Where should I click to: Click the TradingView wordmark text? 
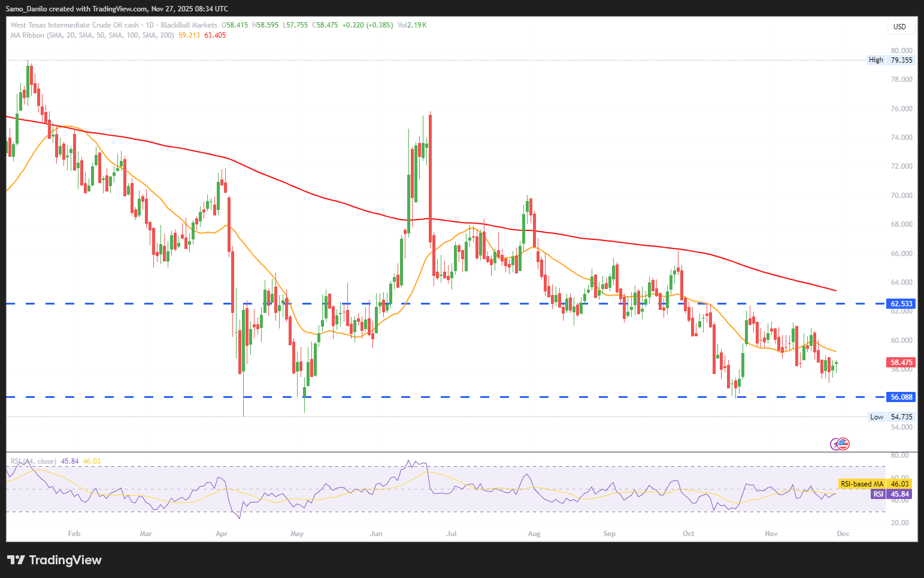pyautogui.click(x=65, y=560)
